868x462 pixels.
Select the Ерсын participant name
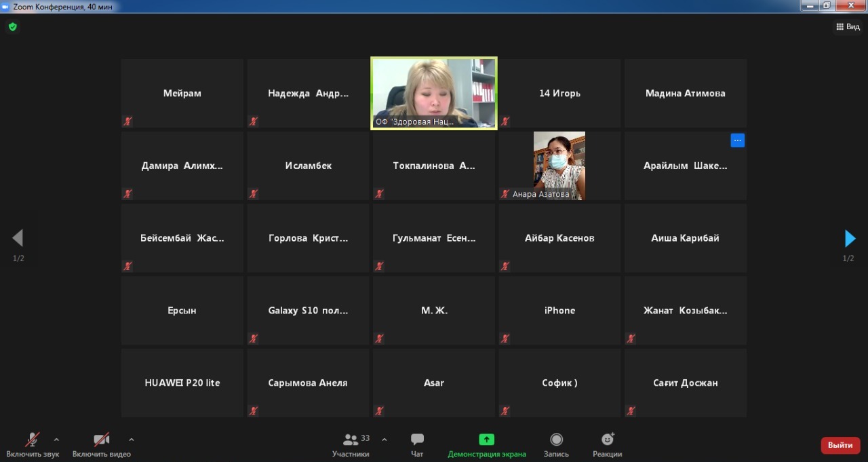tap(182, 311)
